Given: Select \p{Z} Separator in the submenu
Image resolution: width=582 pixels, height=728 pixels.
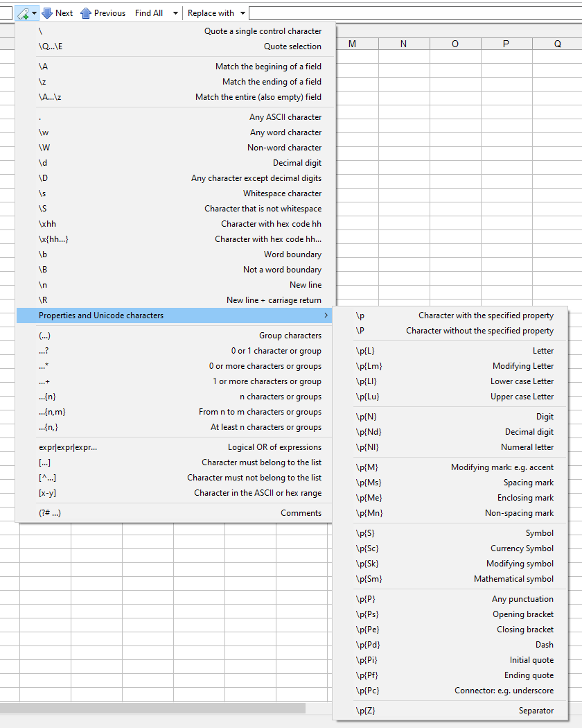Looking at the screenshot, I should point(455,711).
